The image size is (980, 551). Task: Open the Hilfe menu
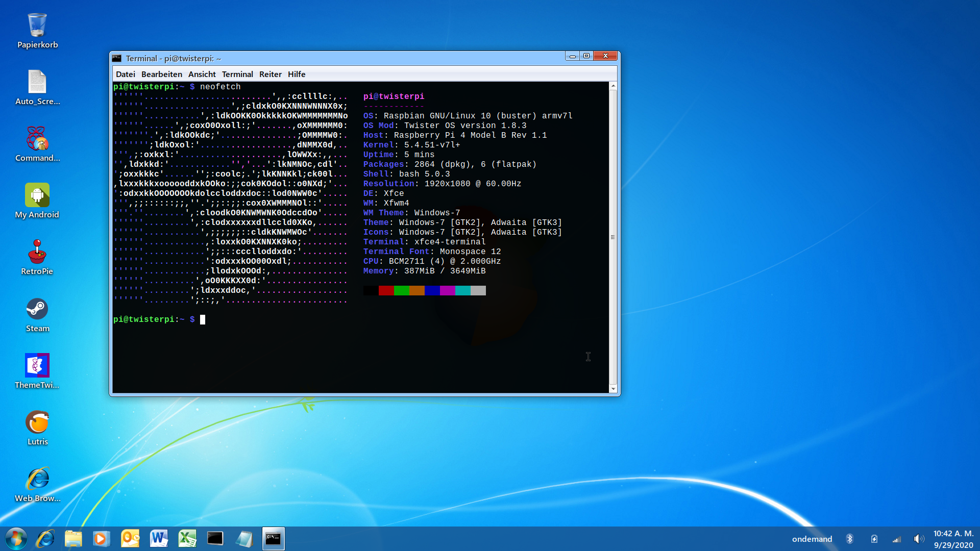297,74
